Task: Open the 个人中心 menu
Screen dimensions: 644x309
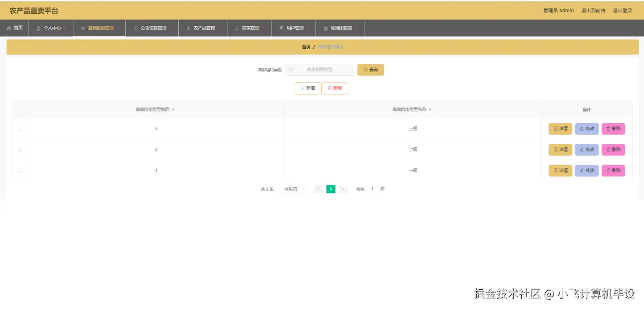Action: [x=51, y=28]
